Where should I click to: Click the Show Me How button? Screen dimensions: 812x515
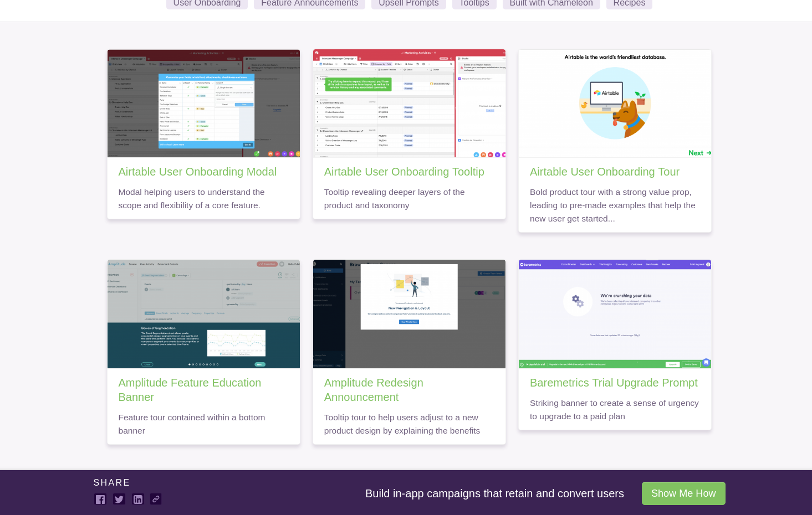[x=683, y=493]
